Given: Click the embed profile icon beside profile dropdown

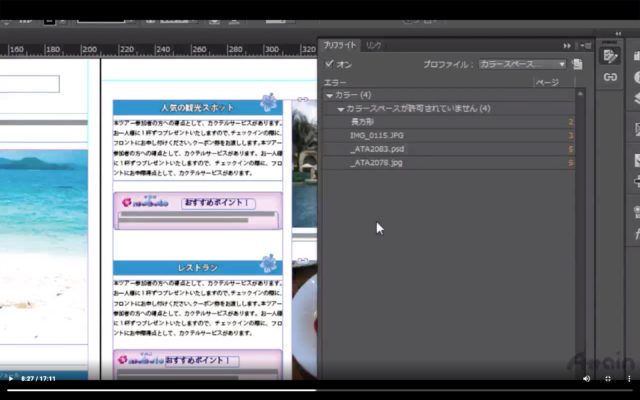Looking at the screenshot, I should [577, 64].
